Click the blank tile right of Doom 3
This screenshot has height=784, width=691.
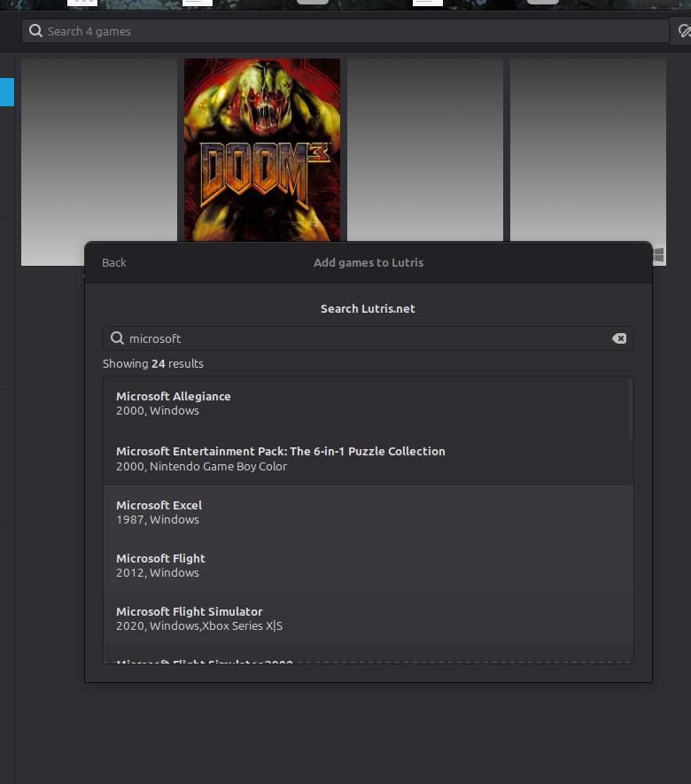point(424,149)
